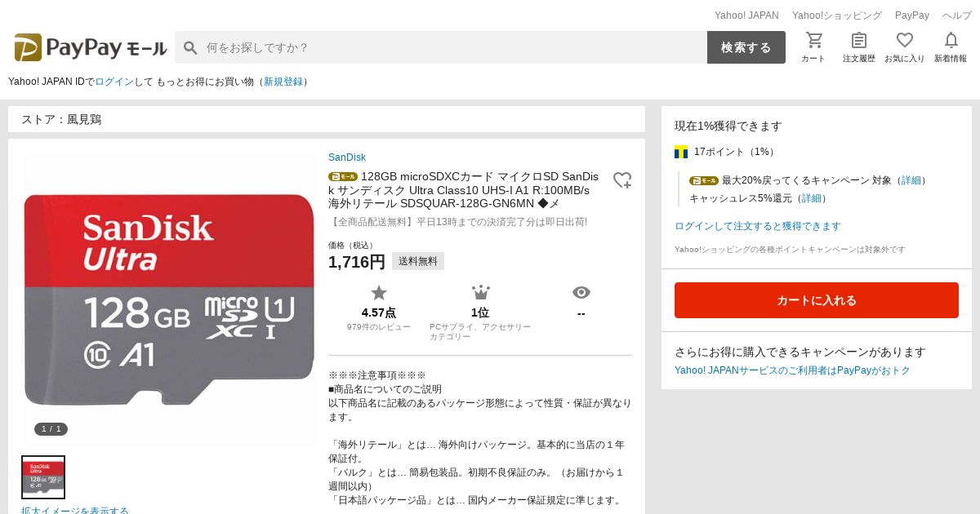Image resolution: width=980 pixels, height=514 pixels.
Task: Click the ranking crown icon
Action: coord(480,293)
